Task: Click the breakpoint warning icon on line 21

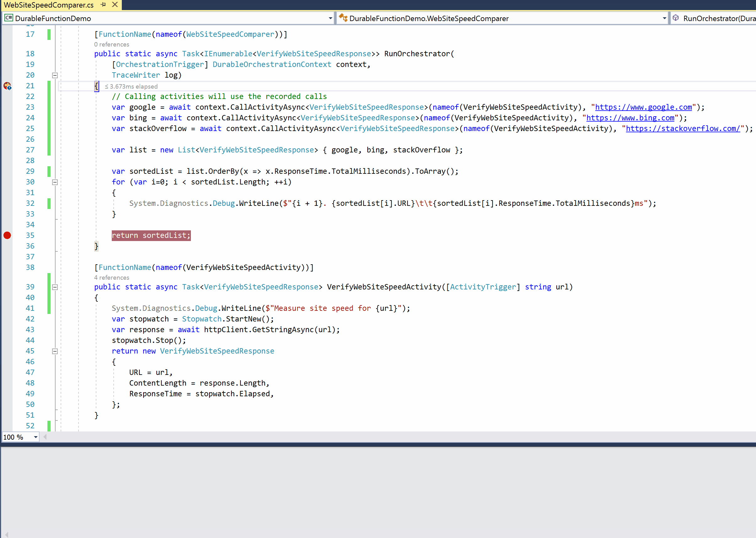Action: coord(7,86)
